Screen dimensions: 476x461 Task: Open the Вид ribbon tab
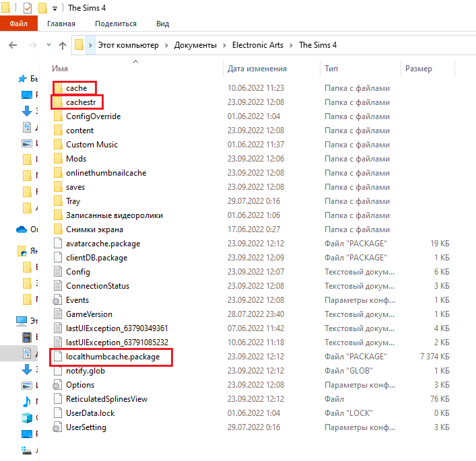click(x=163, y=24)
